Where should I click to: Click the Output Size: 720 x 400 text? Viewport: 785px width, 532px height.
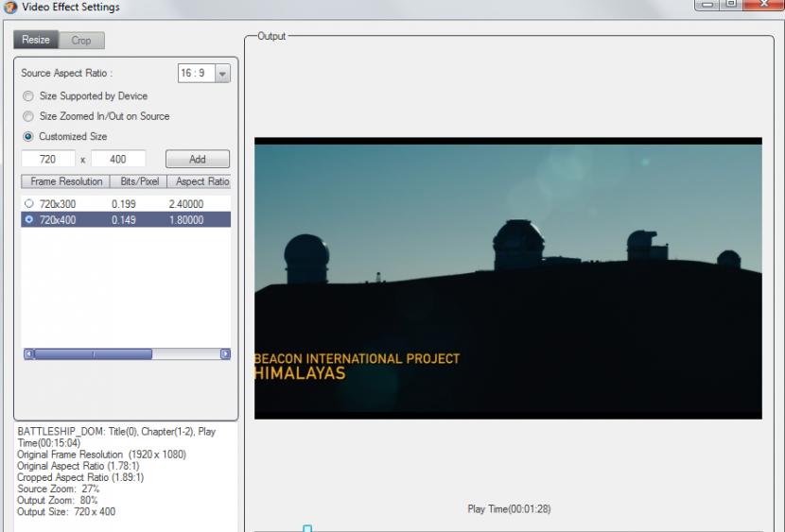click(x=66, y=511)
